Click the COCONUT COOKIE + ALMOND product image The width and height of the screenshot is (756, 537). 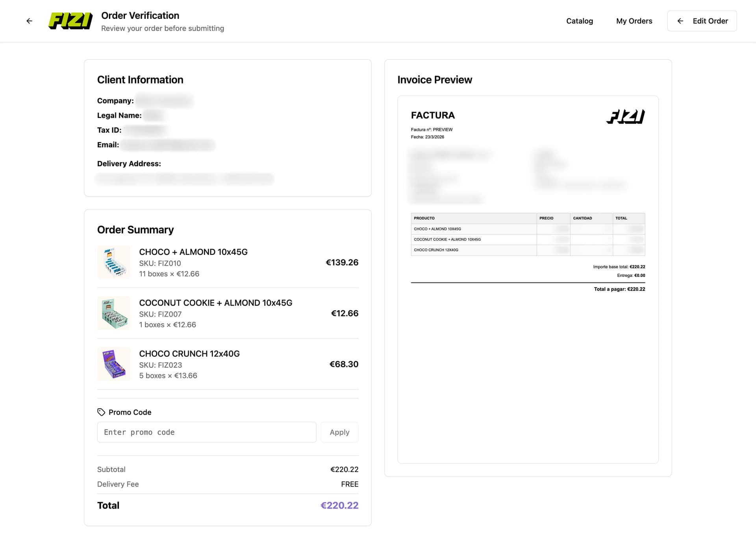114,313
